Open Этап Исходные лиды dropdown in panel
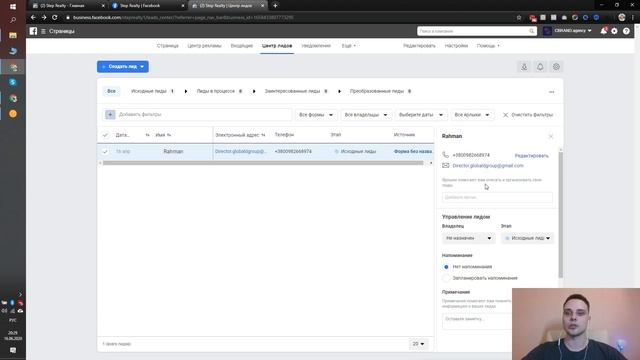Screen dimensions: 640x360 [527, 238]
